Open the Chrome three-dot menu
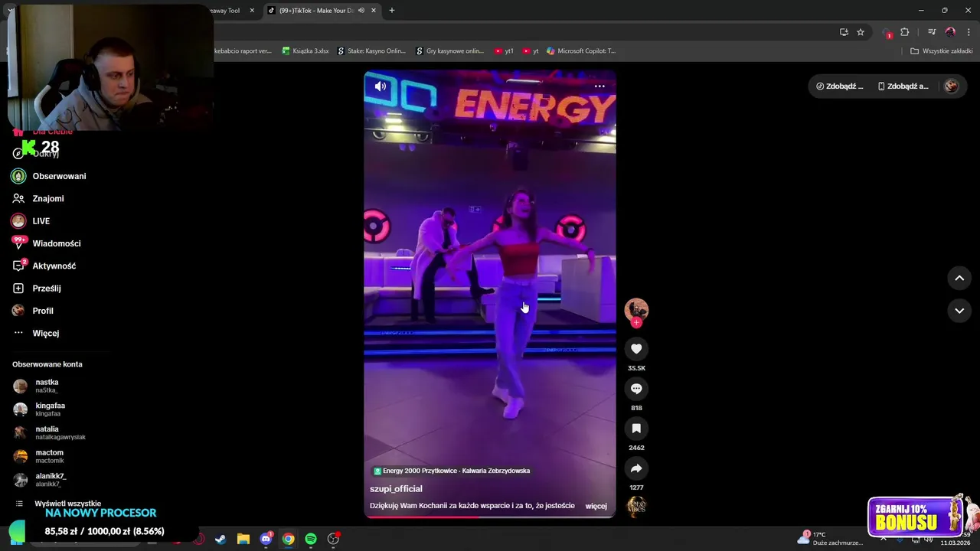Image resolution: width=980 pixels, height=551 pixels. [x=969, y=32]
